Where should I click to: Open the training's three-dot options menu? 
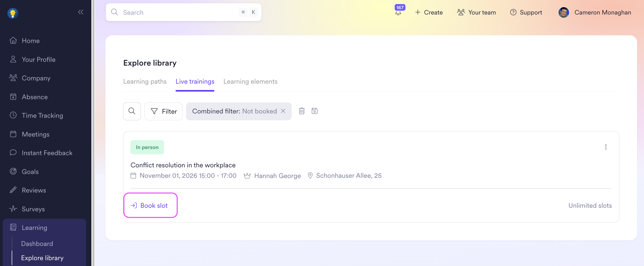pyautogui.click(x=606, y=147)
